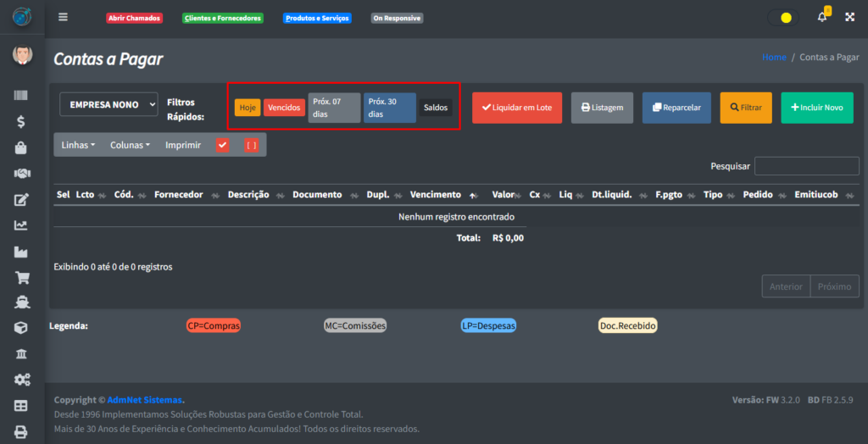868x444 pixels.
Task: Click the red select-all checkmark button
Action: tap(223, 145)
